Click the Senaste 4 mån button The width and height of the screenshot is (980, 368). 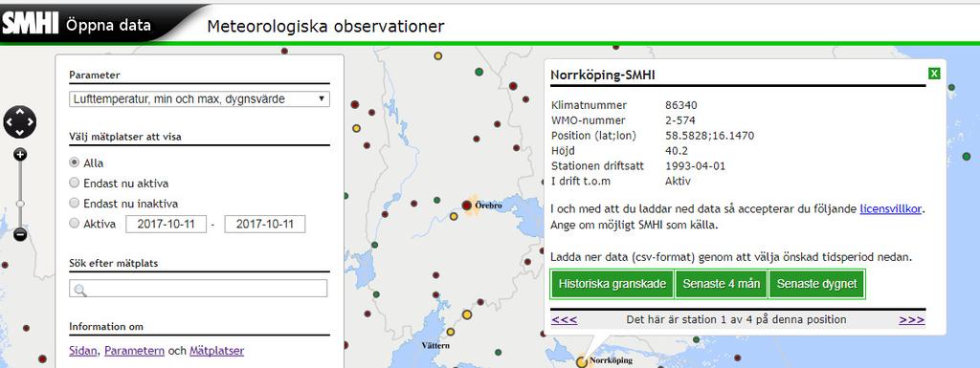pyautogui.click(x=722, y=284)
